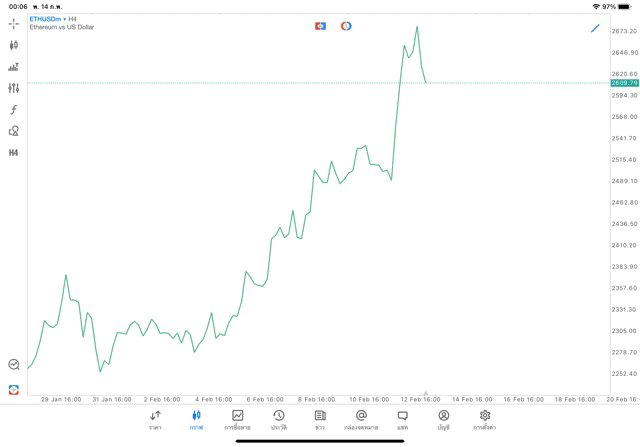Tap the round chart icon at lower left

click(x=13, y=365)
